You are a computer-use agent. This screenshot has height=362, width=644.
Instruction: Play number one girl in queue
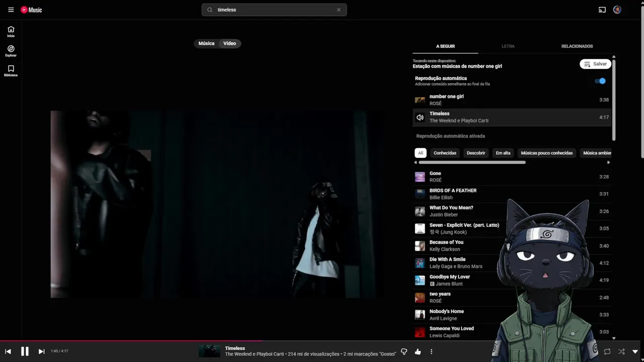(512, 100)
